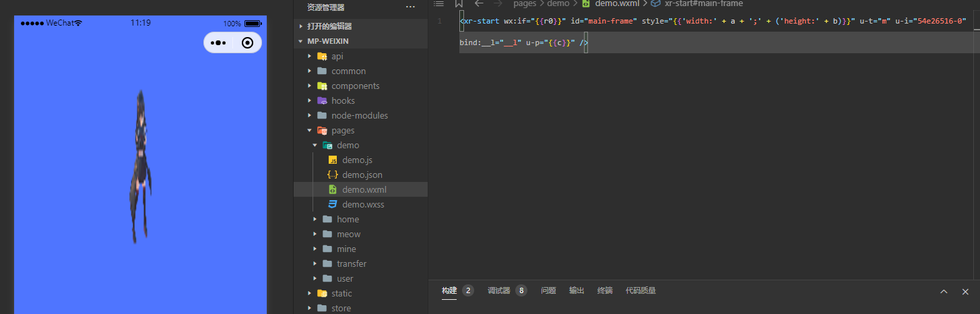This screenshot has width=980, height=314.
Task: Click the demo.wxml file icon in tree
Action: click(333, 189)
